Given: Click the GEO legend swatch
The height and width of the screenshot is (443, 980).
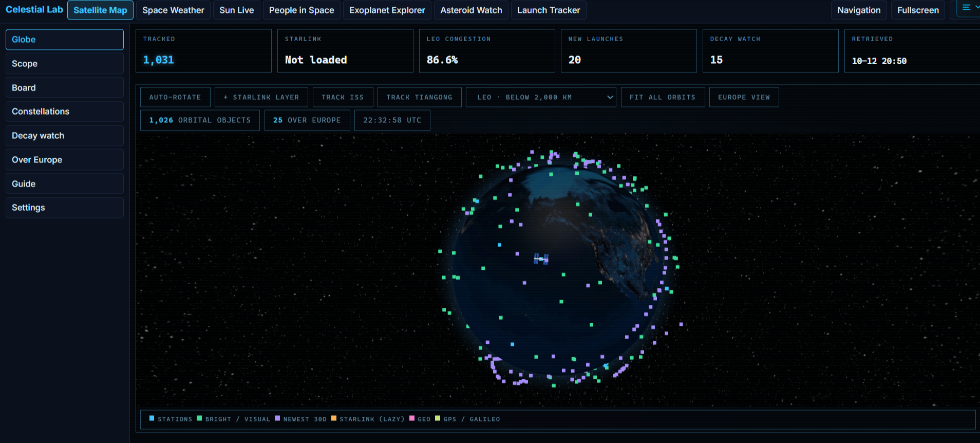Looking at the screenshot, I should click(412, 418).
